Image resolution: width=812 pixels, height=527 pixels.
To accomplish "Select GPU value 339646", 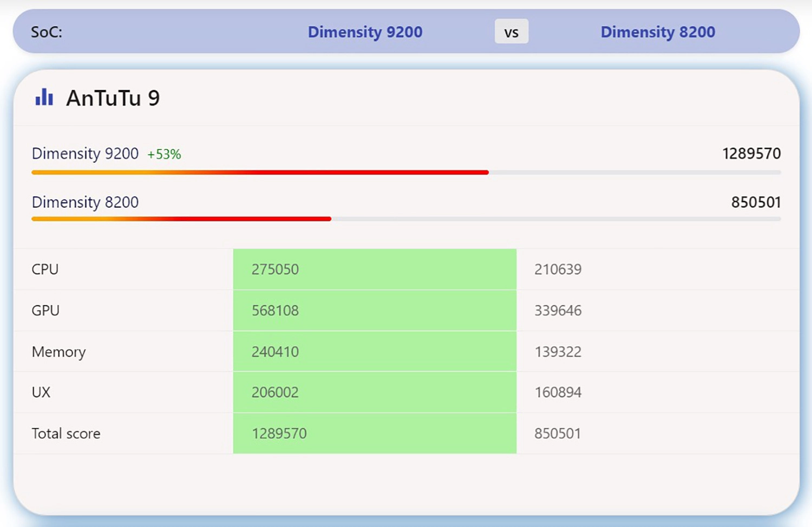I will click(558, 311).
